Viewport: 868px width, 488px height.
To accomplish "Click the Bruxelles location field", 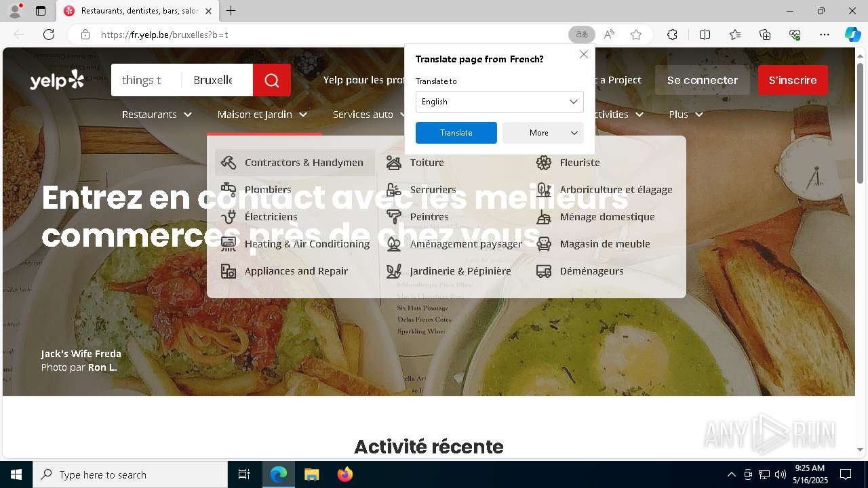I will [217, 80].
